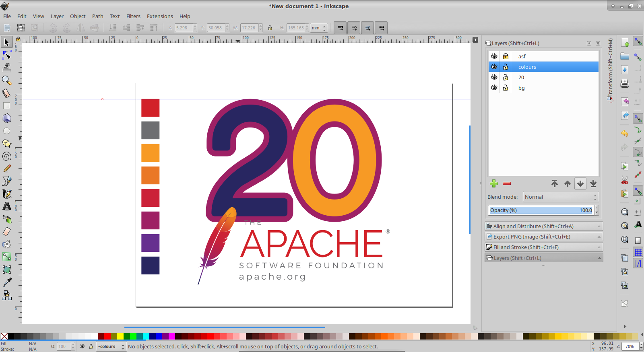Open the Blend mode Normal dropdown
The width and height of the screenshot is (644, 352).
561,197
